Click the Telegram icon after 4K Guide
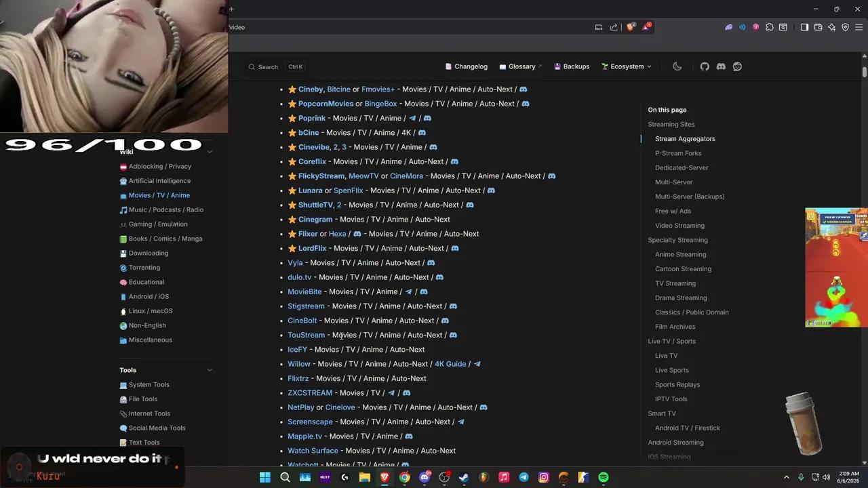The image size is (868, 488). click(477, 364)
